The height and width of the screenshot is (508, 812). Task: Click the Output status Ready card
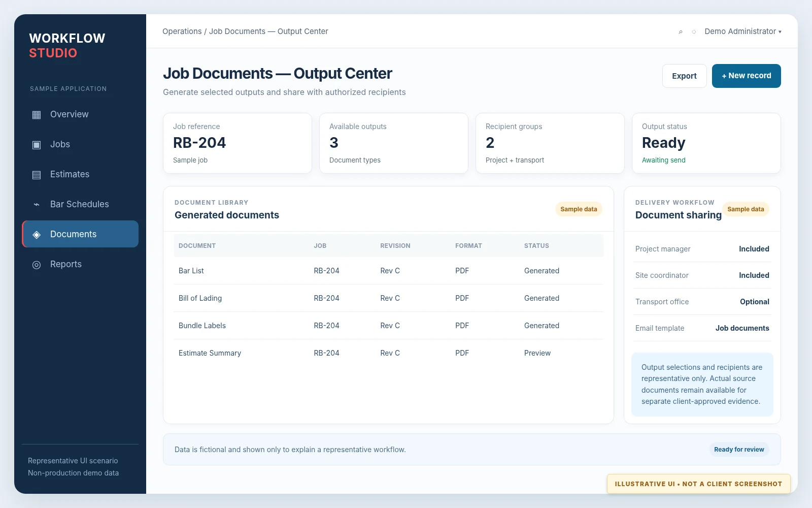coord(706,143)
